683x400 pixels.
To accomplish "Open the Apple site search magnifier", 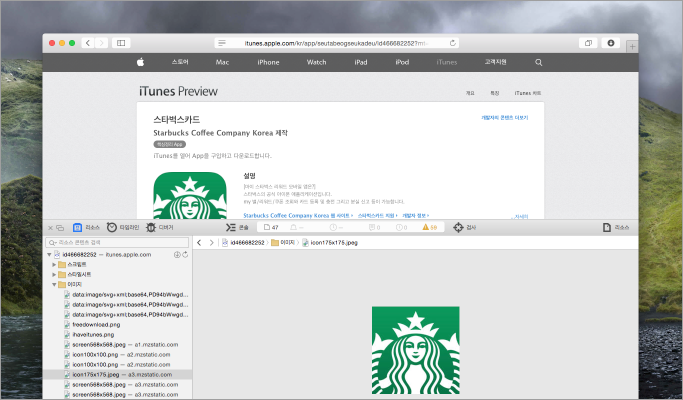I will [538, 62].
